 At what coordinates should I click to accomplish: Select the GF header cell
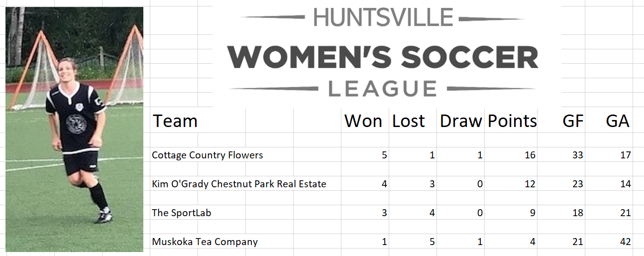tap(573, 121)
